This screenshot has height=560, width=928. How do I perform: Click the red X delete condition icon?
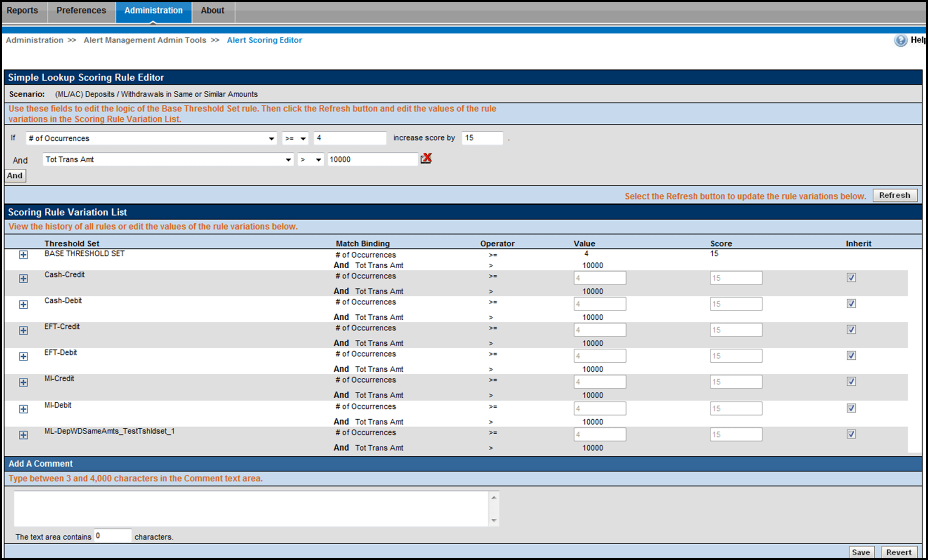tap(426, 159)
